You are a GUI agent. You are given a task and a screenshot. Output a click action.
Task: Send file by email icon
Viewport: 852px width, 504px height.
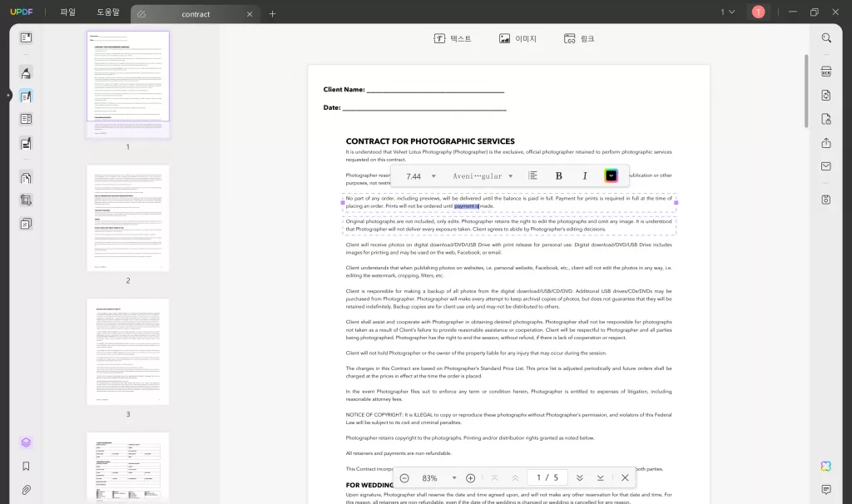pos(826,166)
